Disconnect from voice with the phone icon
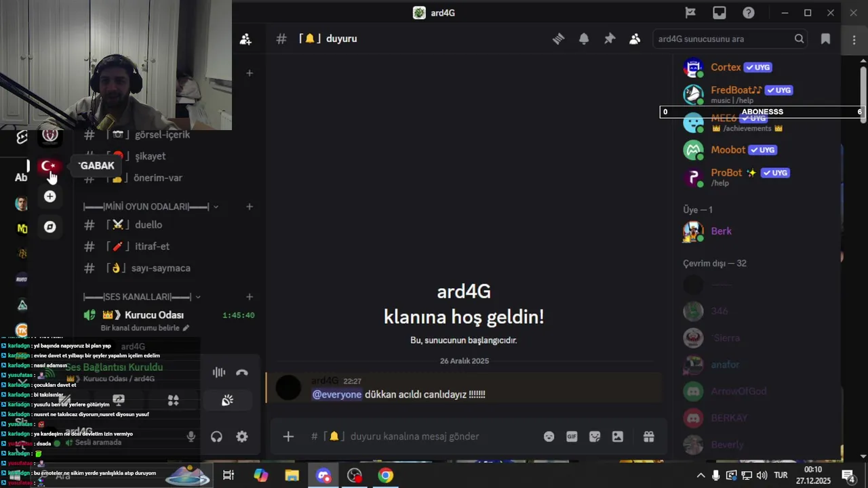Image resolution: width=868 pixels, height=488 pixels. pyautogui.click(x=242, y=372)
